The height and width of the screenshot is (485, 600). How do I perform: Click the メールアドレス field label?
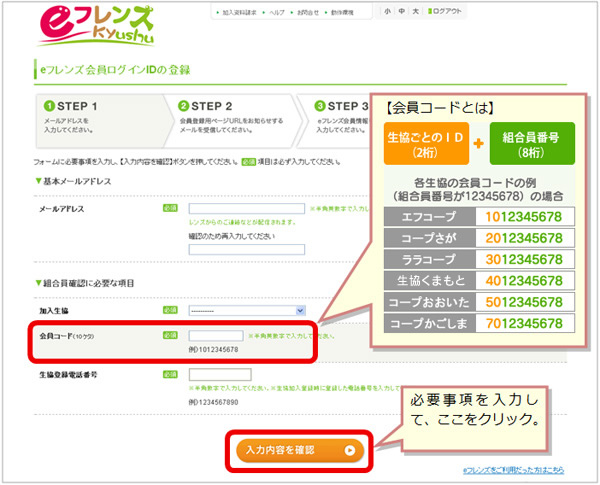(x=62, y=209)
